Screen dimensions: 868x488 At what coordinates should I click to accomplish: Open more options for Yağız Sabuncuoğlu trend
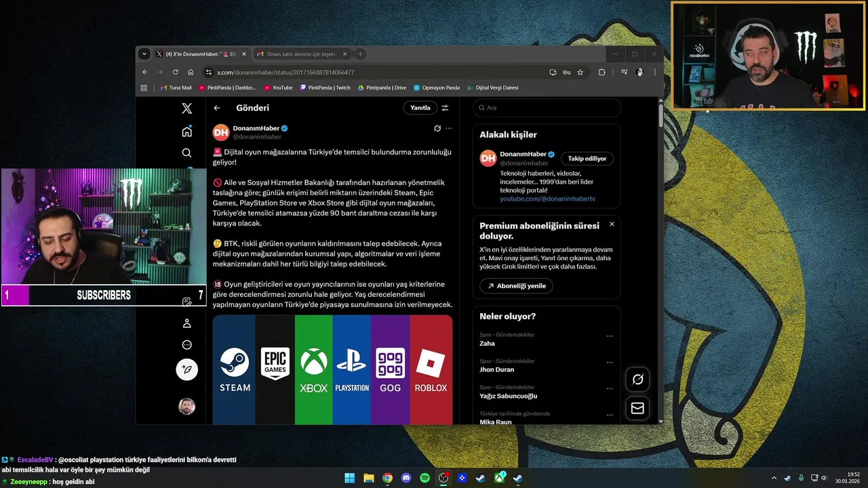click(610, 388)
